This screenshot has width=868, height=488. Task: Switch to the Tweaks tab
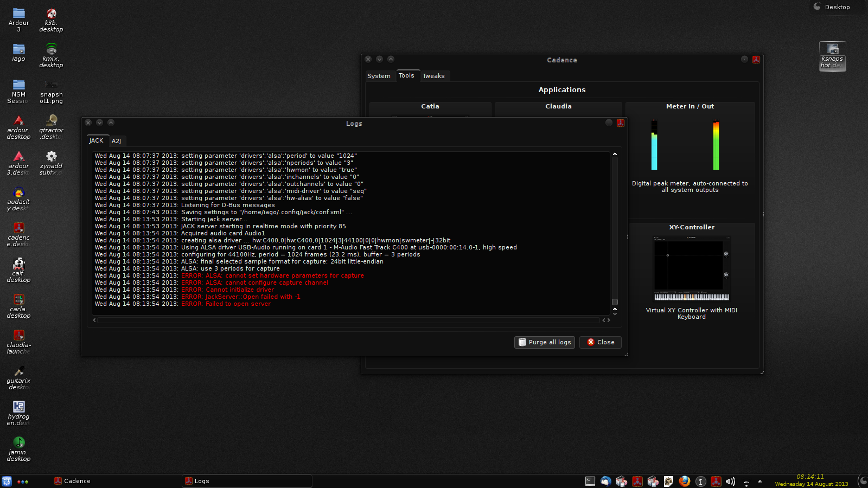433,76
